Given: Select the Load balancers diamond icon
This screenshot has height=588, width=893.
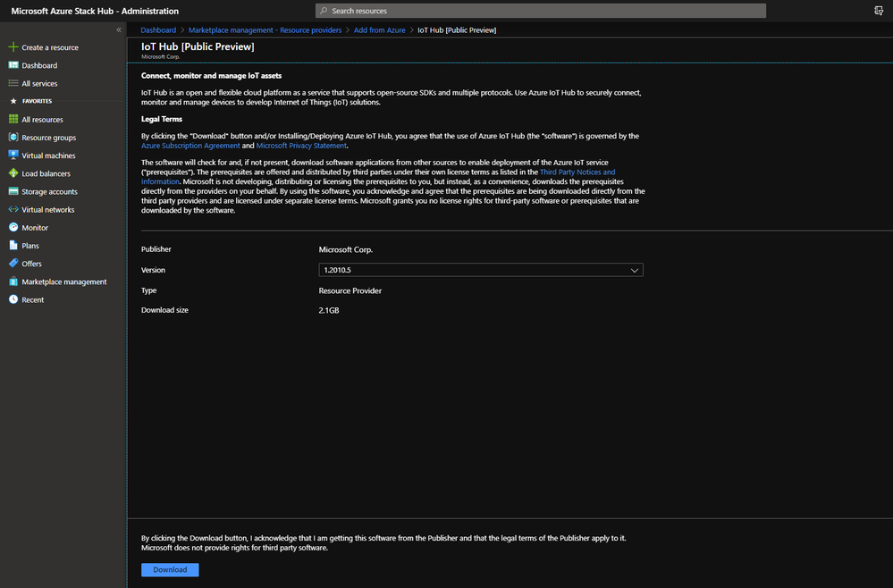Looking at the screenshot, I should tap(13, 173).
